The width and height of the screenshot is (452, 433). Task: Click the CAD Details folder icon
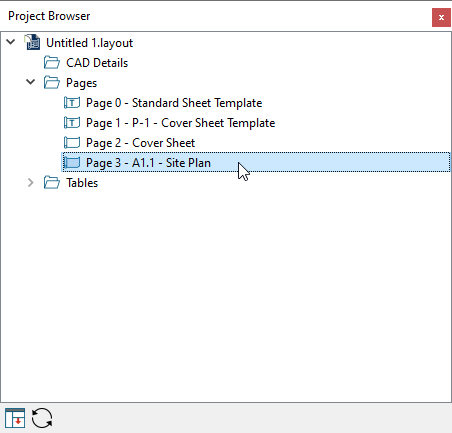pyautogui.click(x=52, y=63)
